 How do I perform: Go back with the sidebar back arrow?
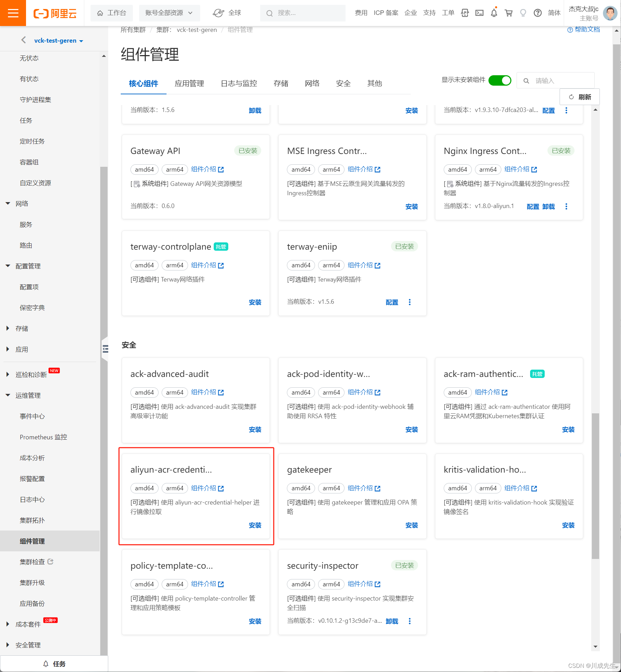point(23,40)
